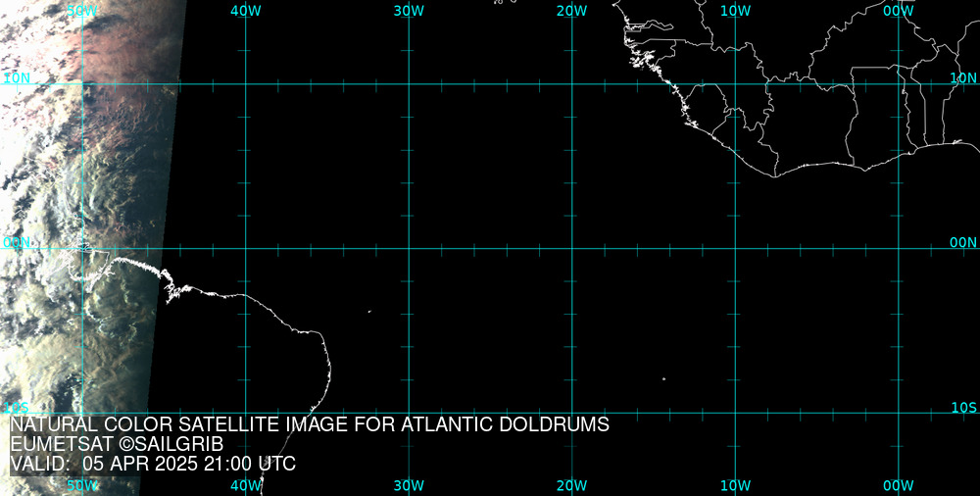Click the '30W' longitude label in the bottom row

tap(410, 485)
